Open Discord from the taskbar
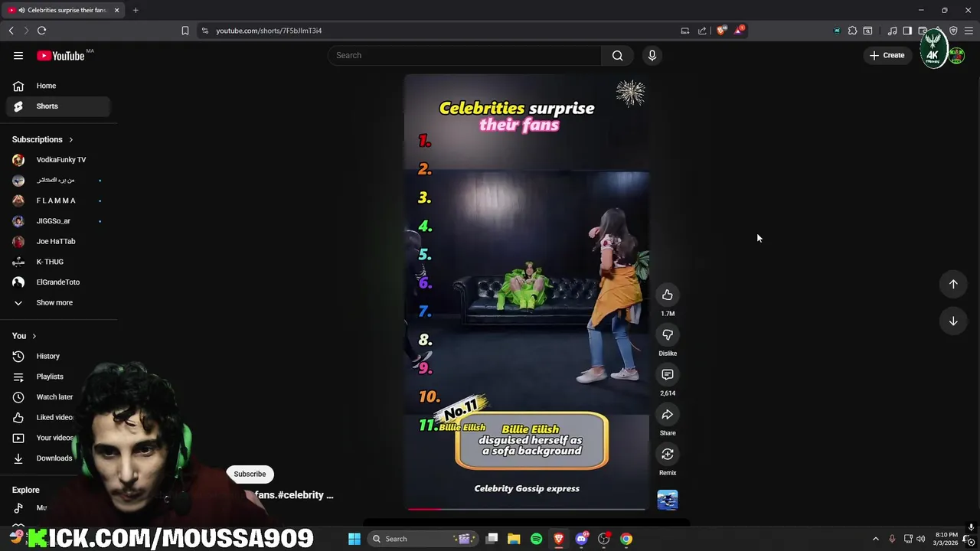This screenshot has width=980, height=551. [581, 539]
